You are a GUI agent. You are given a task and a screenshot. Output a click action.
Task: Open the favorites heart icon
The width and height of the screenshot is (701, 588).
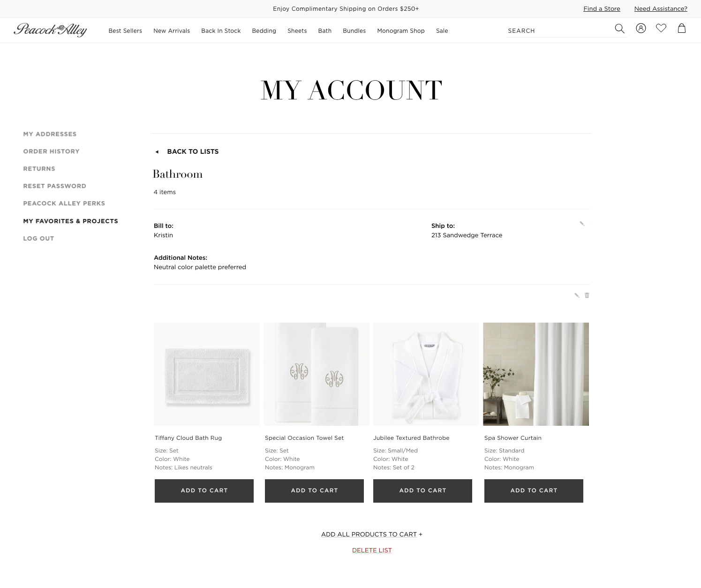coord(661,28)
